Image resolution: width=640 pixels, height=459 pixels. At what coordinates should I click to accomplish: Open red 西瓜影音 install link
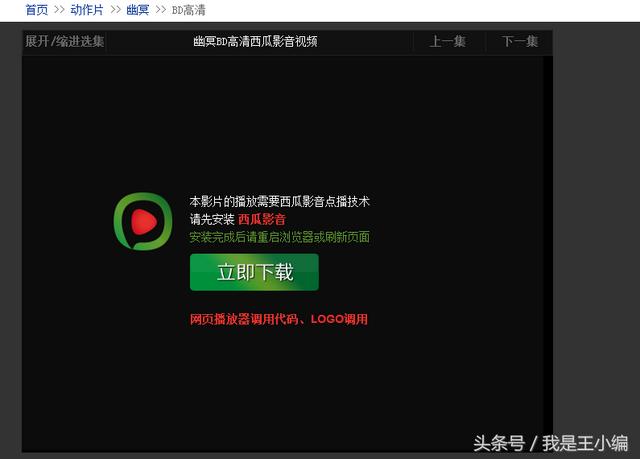262,219
